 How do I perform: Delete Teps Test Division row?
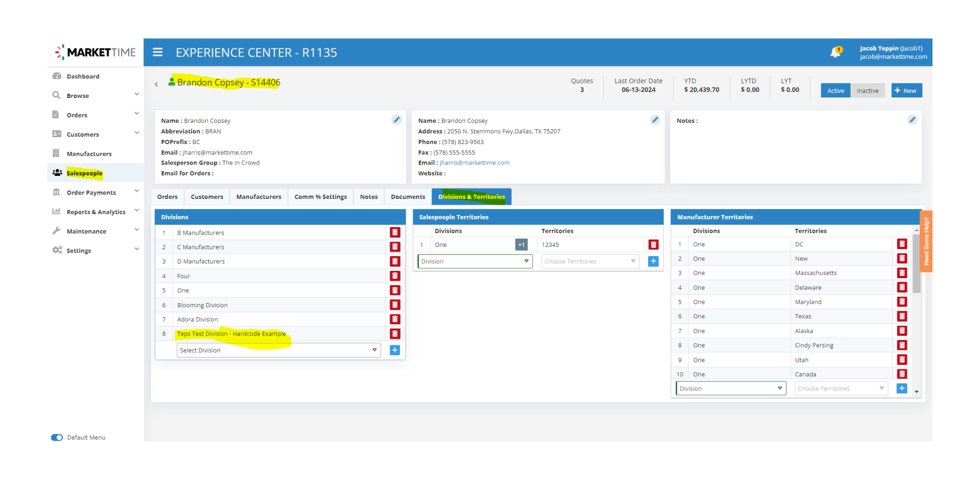(395, 334)
